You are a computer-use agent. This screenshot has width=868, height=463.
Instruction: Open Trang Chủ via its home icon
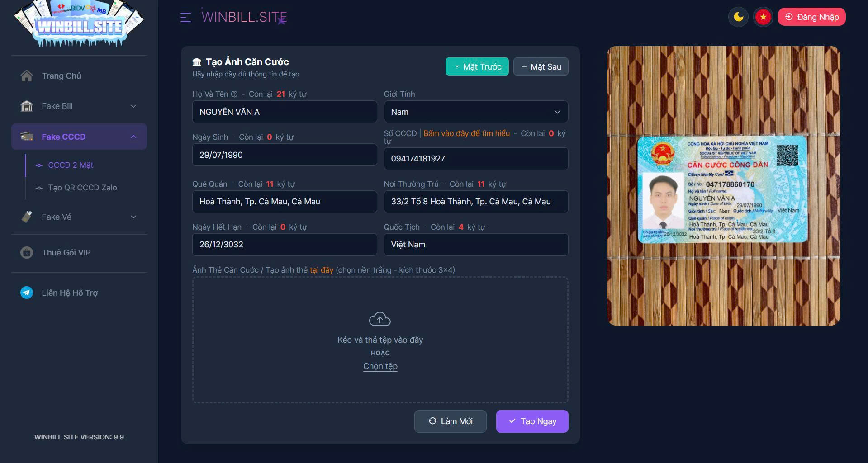[27, 76]
